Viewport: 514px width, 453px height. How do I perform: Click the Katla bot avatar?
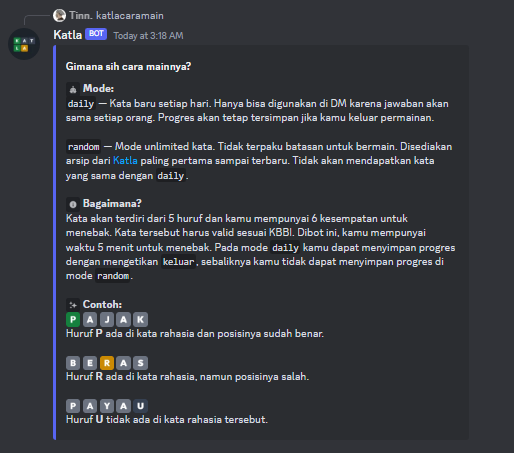[24, 44]
